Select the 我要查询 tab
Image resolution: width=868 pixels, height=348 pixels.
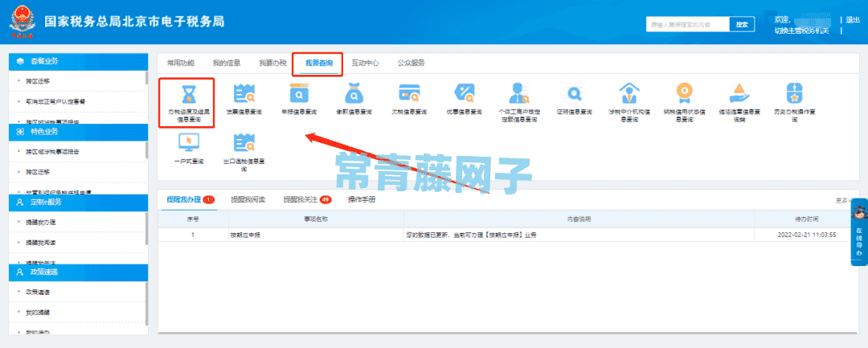318,63
